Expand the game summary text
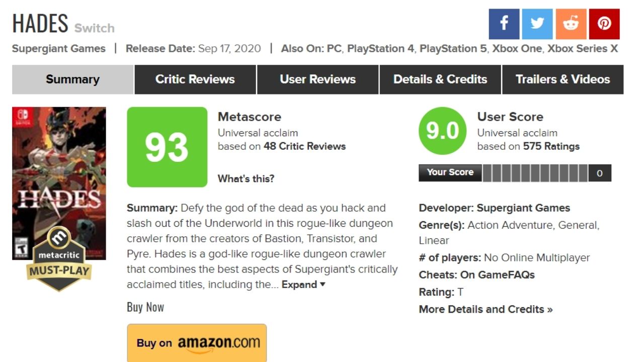Viewport: 644px width, 362px height. [x=303, y=285]
